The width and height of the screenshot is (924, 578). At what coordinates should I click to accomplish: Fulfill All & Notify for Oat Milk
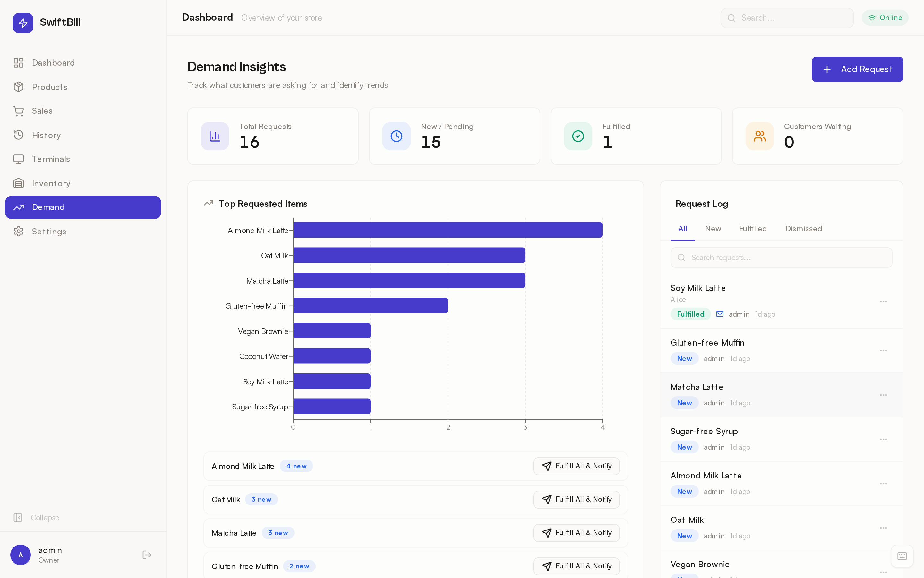576,499
